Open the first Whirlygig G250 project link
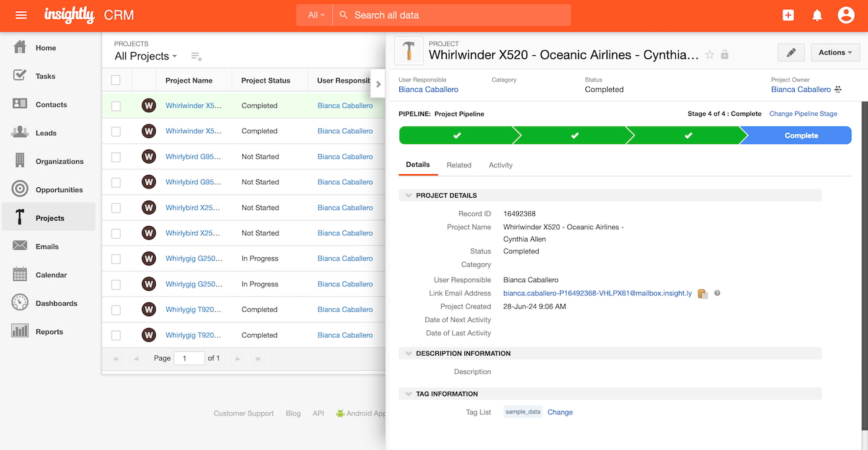 193,258
